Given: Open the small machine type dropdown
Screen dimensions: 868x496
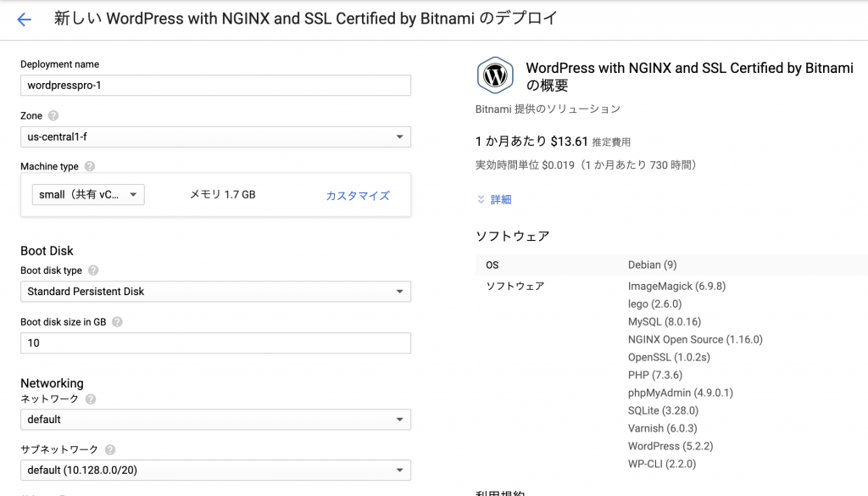Looking at the screenshot, I should coord(88,194).
